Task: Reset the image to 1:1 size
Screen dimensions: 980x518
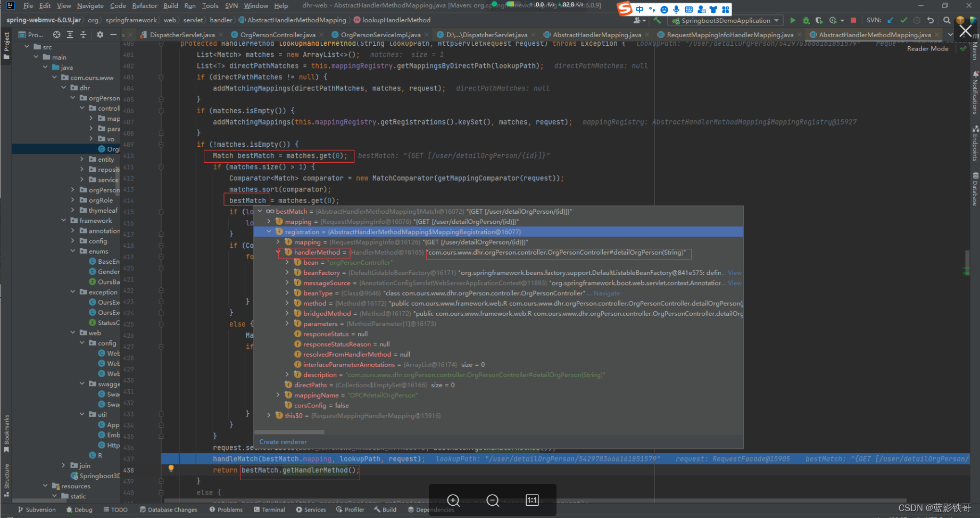Action: point(532,500)
